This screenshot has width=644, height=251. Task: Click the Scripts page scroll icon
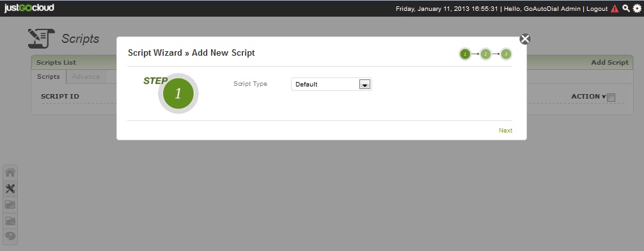tap(41, 38)
